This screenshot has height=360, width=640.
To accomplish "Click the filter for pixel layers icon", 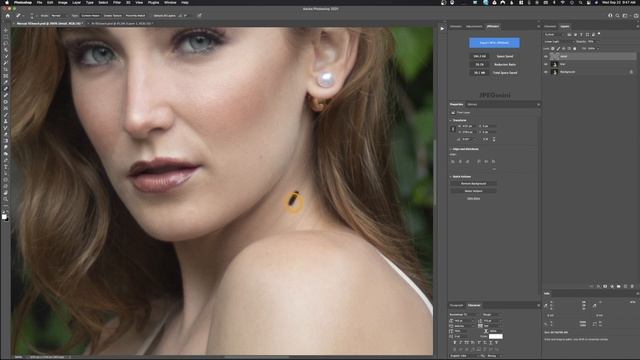I will pos(569,35).
